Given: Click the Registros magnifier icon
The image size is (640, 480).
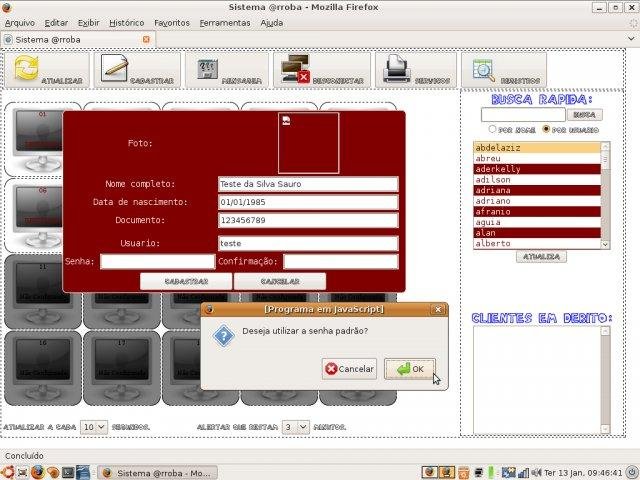Looking at the screenshot, I should tap(484, 70).
